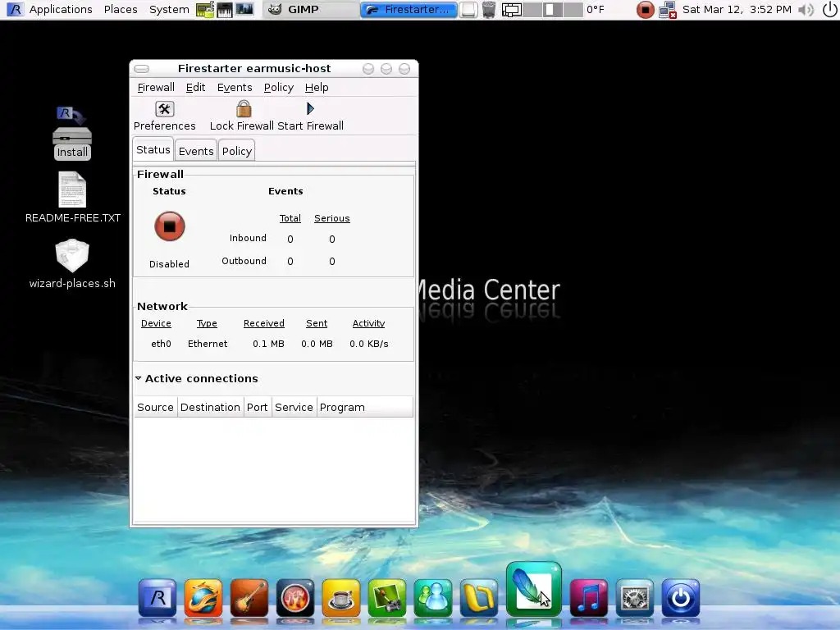Open the Events menu
Screen dimensions: 840x630
click(x=235, y=87)
